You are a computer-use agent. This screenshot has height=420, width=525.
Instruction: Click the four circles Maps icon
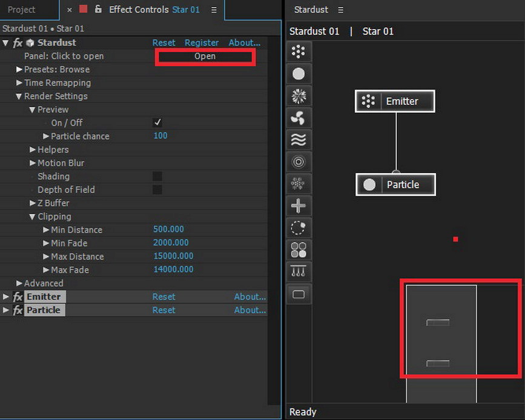299,250
